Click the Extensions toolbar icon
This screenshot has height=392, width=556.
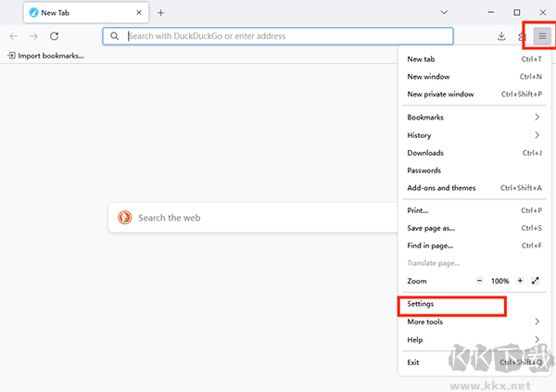[522, 36]
